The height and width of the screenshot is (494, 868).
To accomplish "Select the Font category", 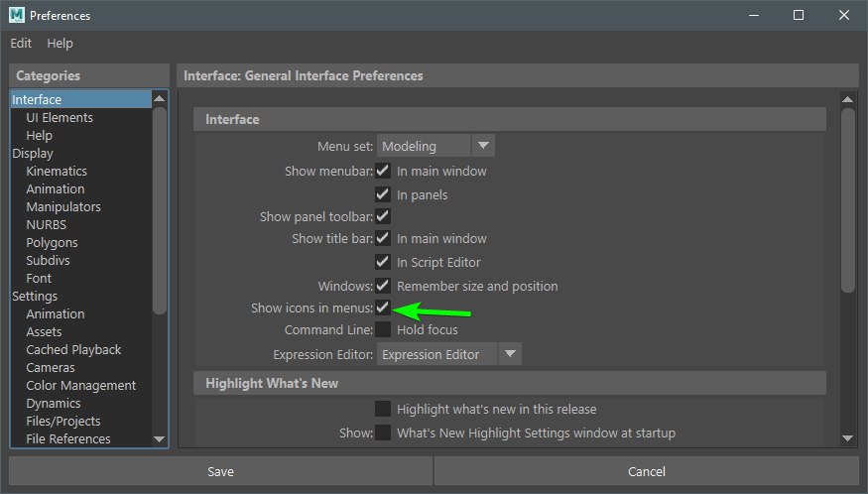I will 39,278.
